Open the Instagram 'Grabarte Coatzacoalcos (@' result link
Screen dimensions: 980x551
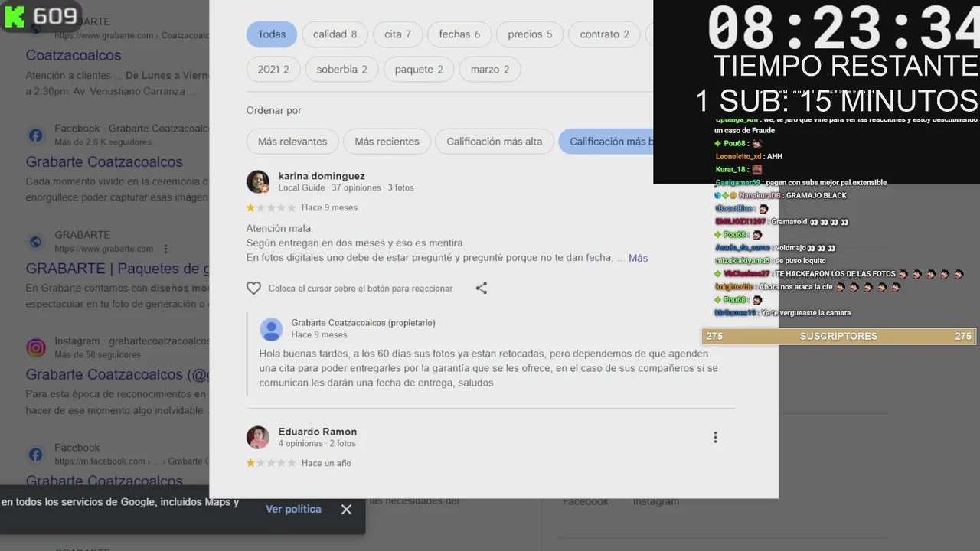click(x=117, y=375)
